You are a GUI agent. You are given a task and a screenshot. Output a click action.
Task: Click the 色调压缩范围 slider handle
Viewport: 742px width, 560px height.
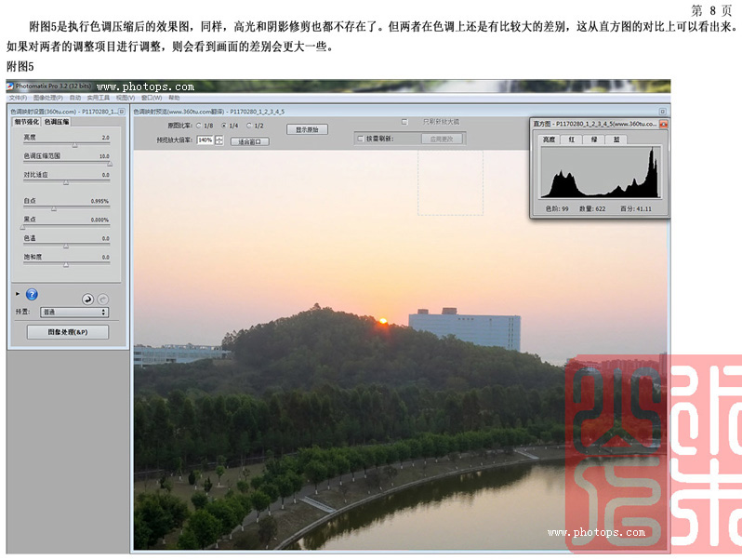coord(110,164)
